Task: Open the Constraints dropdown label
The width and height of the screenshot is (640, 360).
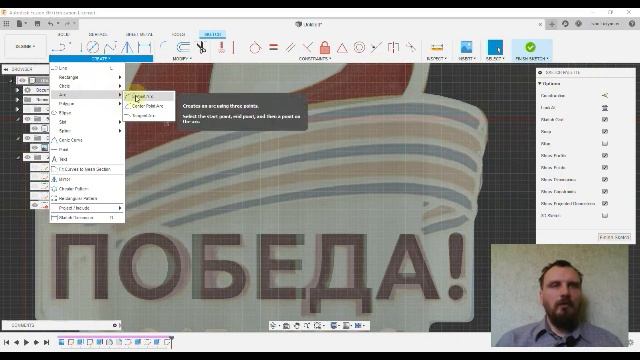Action: coord(315,59)
